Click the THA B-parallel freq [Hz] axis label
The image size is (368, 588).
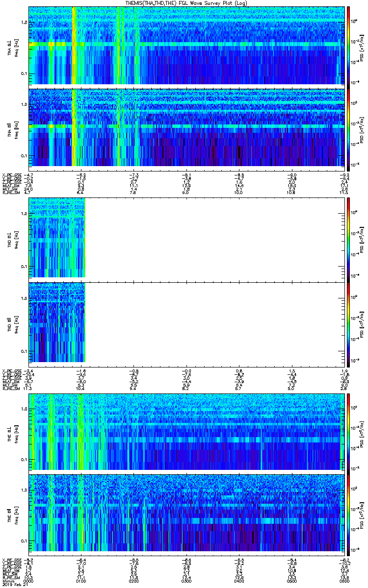[x=16, y=130]
